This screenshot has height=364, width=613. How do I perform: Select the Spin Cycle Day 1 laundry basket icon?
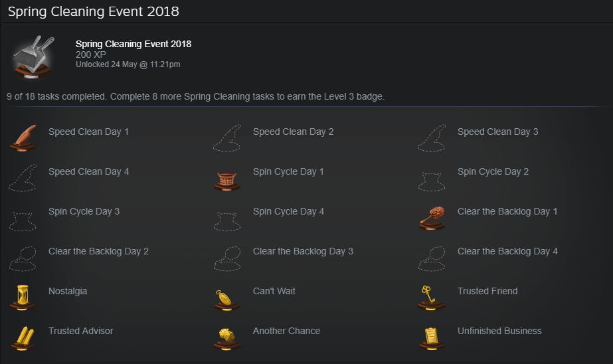tap(227, 181)
